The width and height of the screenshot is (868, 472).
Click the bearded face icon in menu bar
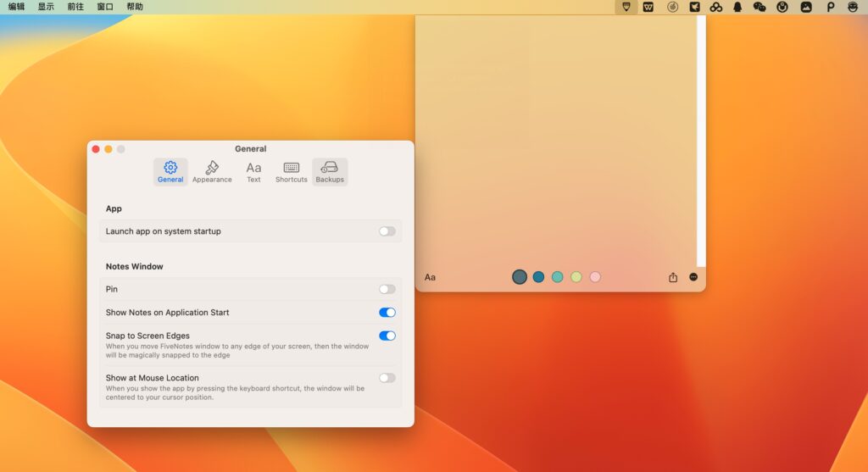click(x=853, y=7)
